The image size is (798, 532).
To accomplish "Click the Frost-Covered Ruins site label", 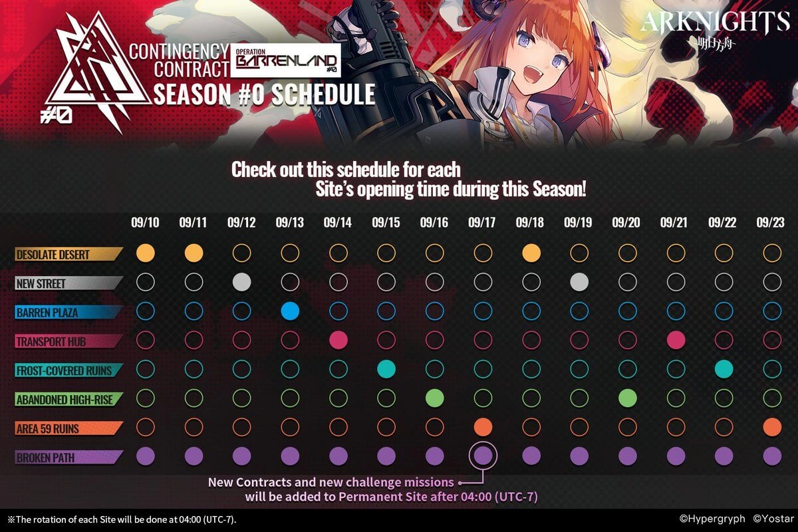I will (68, 370).
